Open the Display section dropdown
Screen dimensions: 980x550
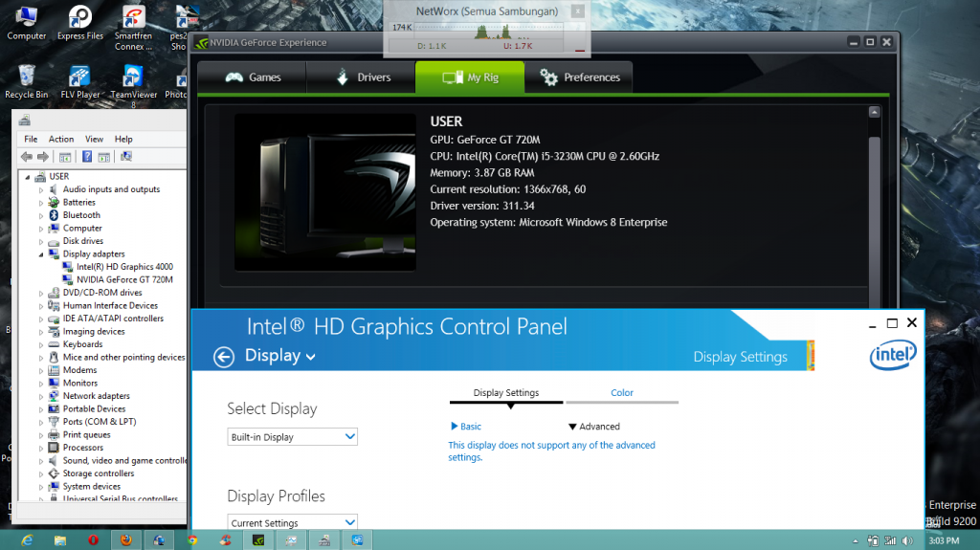coord(280,356)
